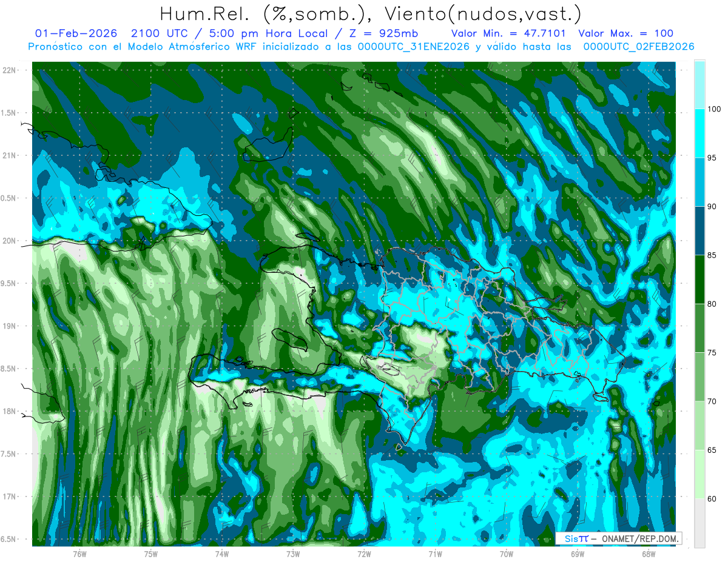The image size is (728, 562).
Task: Click the light green 65–70 colorbar segment
Action: [699, 426]
